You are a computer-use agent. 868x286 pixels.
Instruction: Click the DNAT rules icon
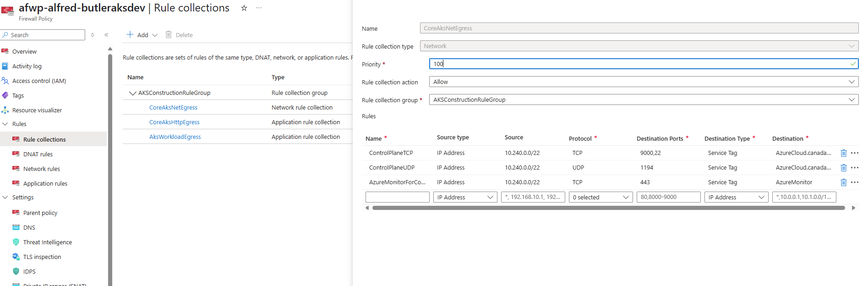point(16,154)
